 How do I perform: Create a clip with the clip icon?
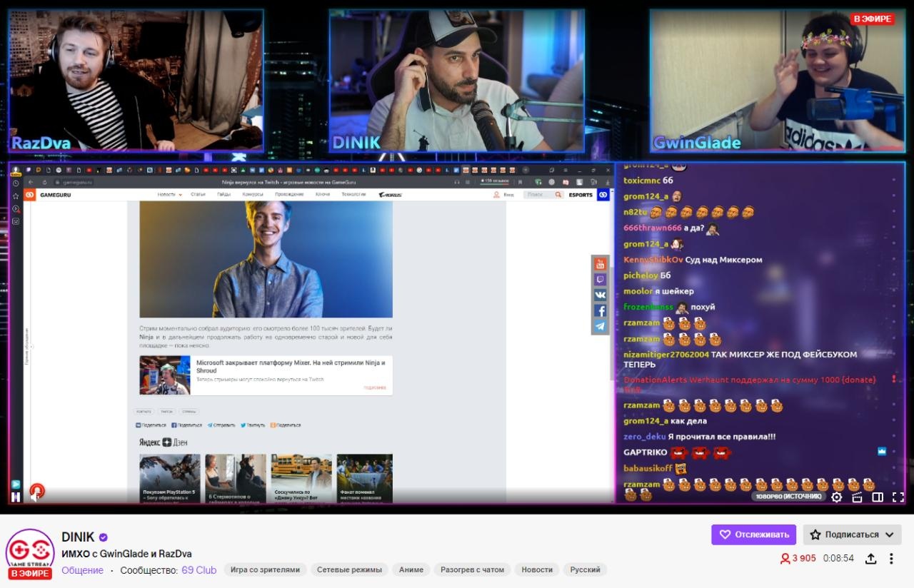(858, 497)
